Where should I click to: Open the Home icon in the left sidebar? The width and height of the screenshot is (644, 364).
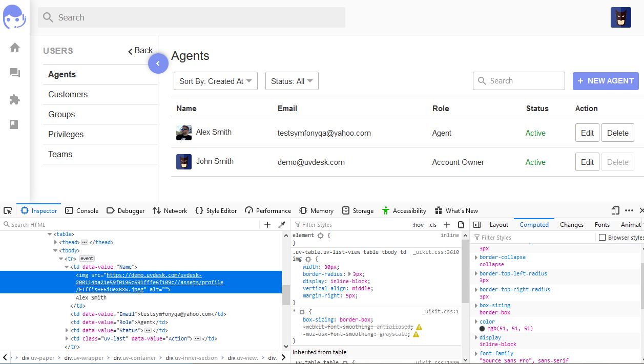[15, 48]
